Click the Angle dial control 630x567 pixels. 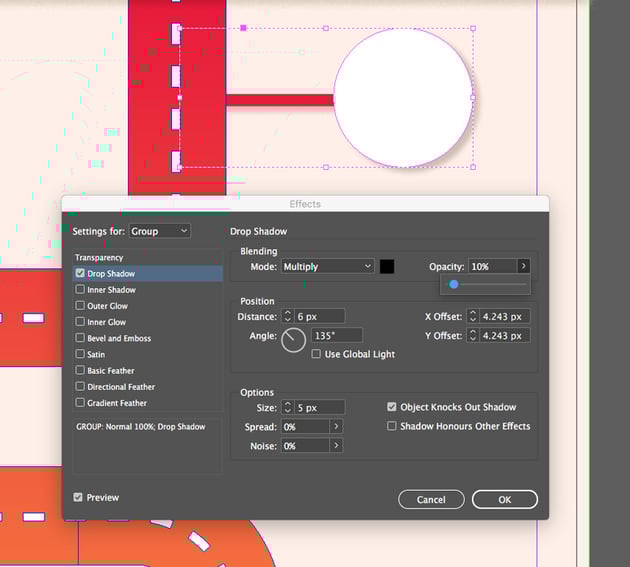coord(293,340)
